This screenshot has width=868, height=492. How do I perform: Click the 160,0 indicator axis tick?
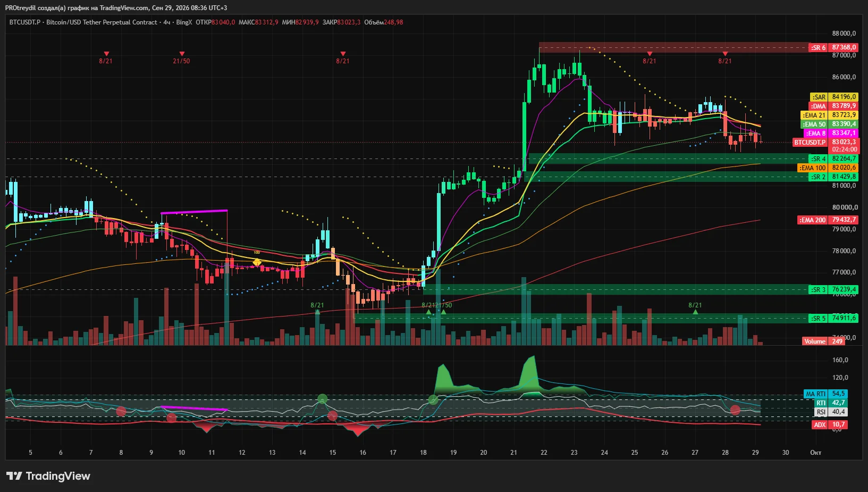pos(840,360)
